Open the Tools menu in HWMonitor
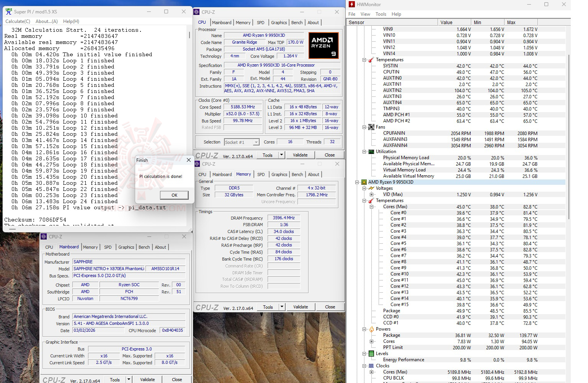The image size is (588, 383). pyautogui.click(x=381, y=14)
